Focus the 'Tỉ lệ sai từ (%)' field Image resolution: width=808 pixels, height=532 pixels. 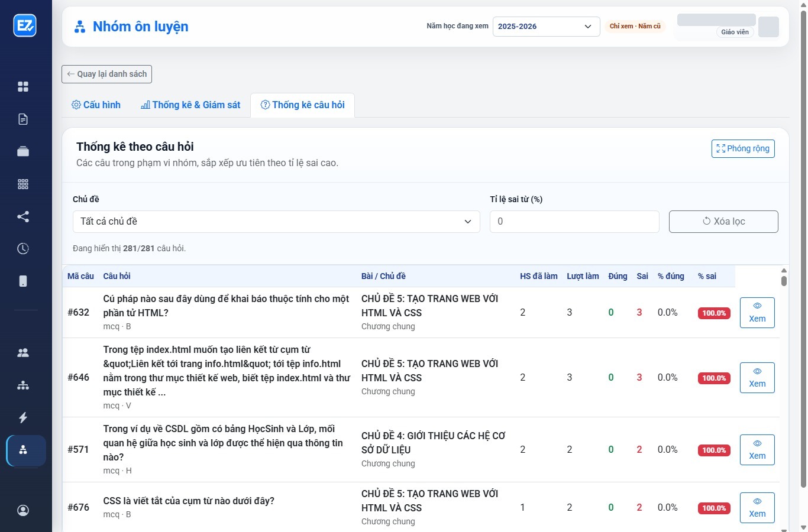pyautogui.click(x=574, y=222)
